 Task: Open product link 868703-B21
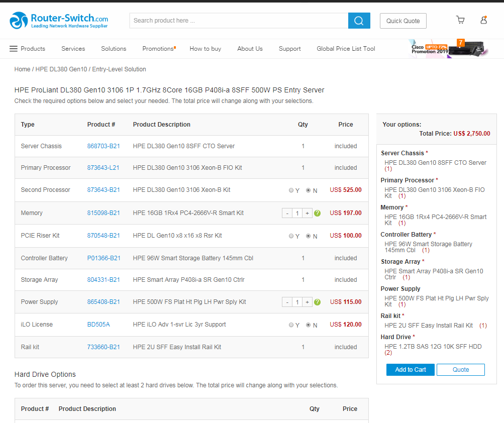[x=104, y=146]
